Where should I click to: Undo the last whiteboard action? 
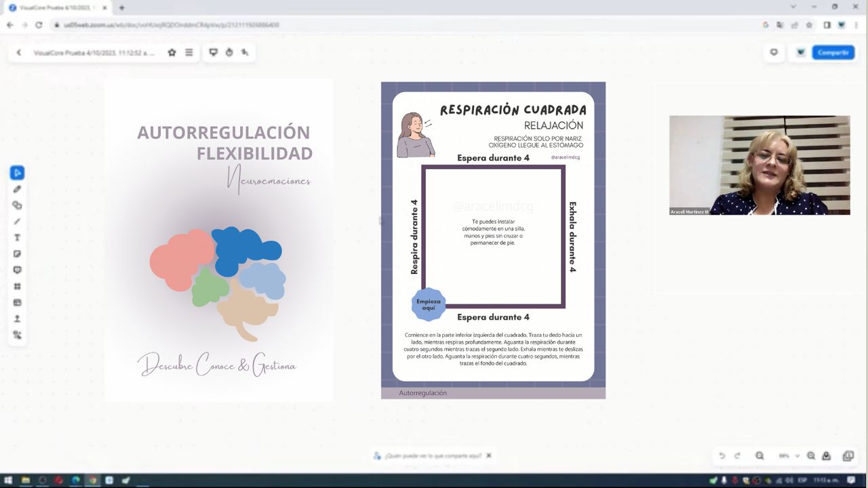(x=722, y=456)
